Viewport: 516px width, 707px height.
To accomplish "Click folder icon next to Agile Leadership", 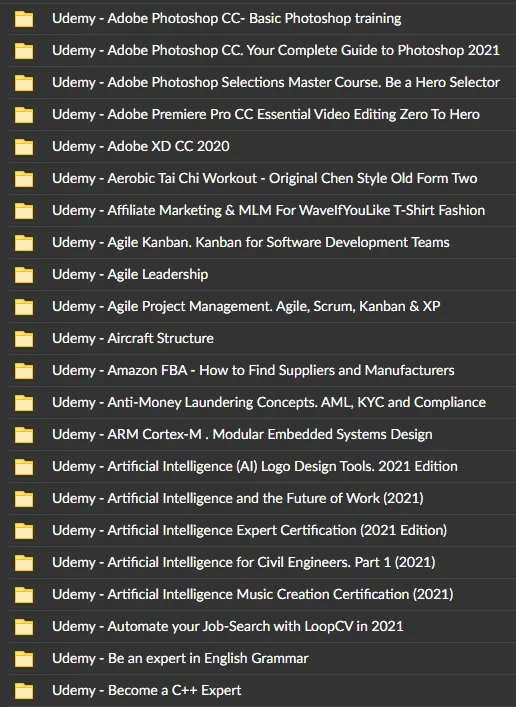I will coord(24,275).
